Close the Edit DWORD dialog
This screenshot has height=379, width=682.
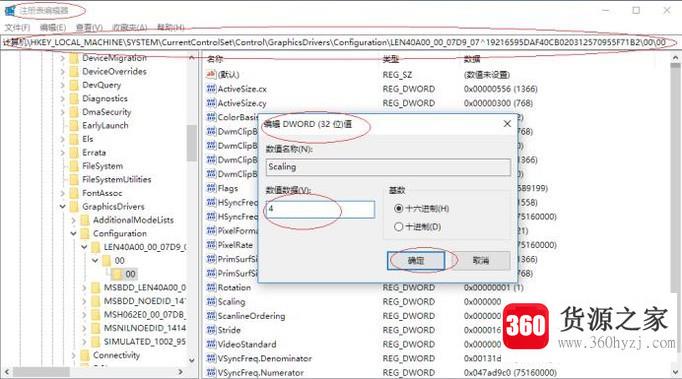click(x=507, y=124)
